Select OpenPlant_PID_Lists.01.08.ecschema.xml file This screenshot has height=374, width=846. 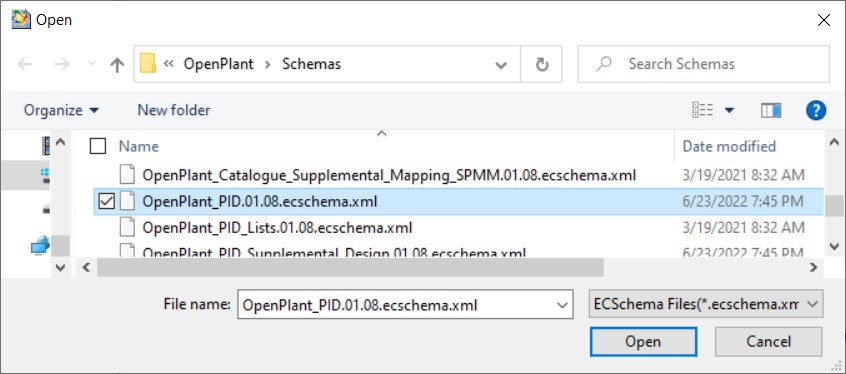coord(277,228)
